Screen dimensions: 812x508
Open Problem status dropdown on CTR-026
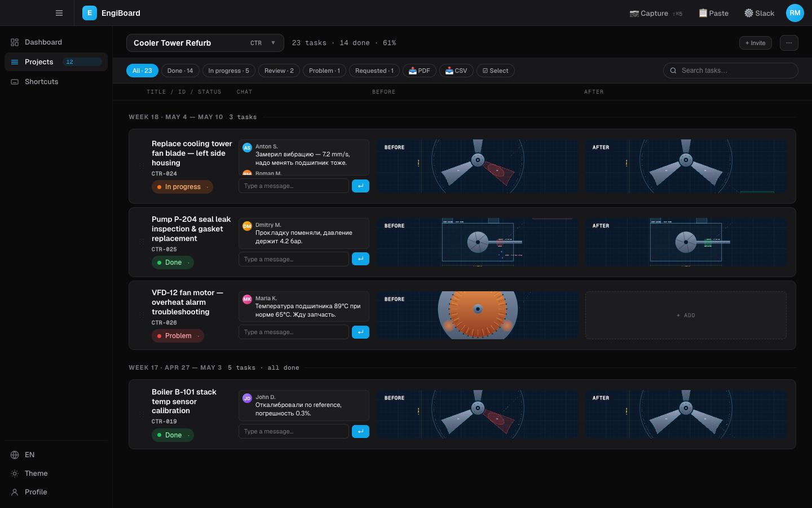[x=178, y=336]
